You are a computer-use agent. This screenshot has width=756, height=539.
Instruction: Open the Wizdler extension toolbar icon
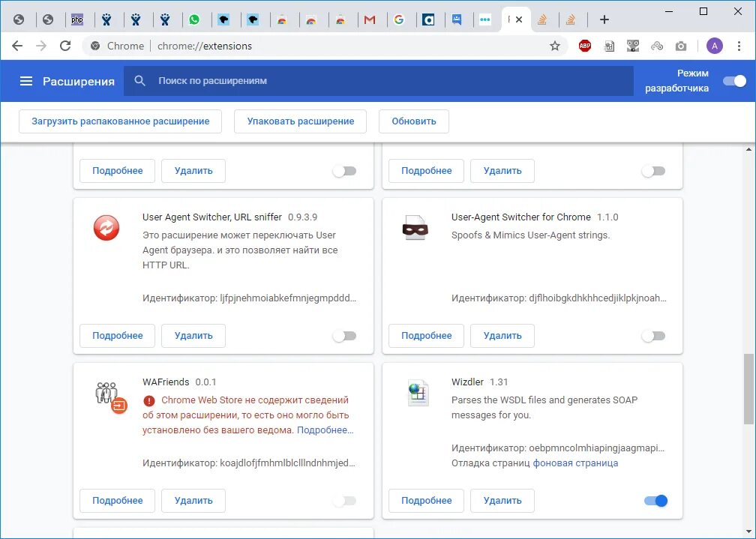610,46
